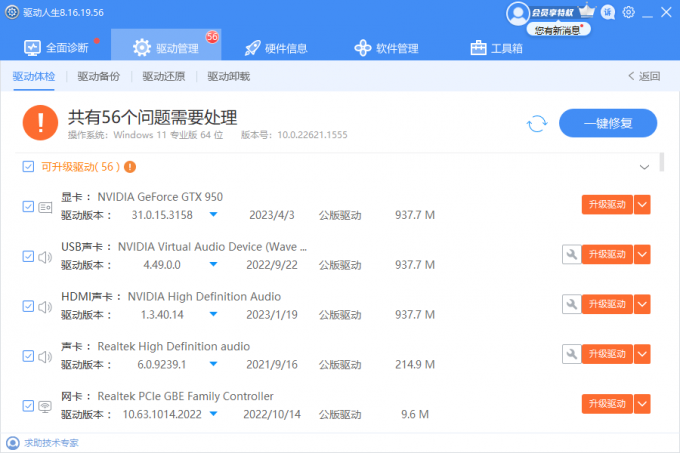Click the 求助技术专家 link
The image size is (680, 453).
[50, 442]
